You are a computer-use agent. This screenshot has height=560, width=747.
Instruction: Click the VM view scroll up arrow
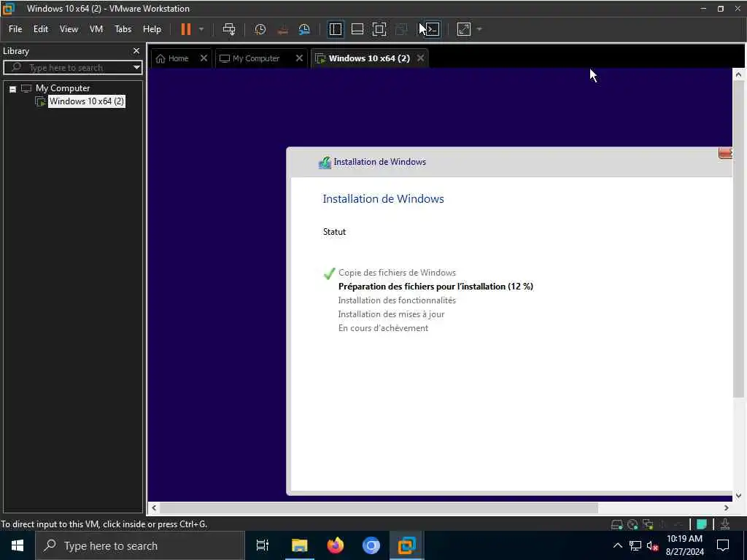[x=738, y=75]
